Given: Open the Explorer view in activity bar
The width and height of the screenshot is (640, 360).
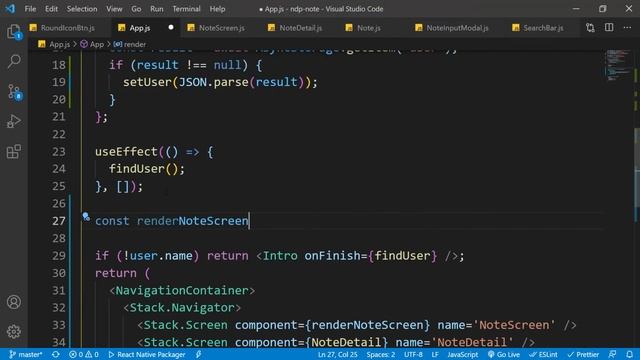Looking at the screenshot, I should (14, 31).
